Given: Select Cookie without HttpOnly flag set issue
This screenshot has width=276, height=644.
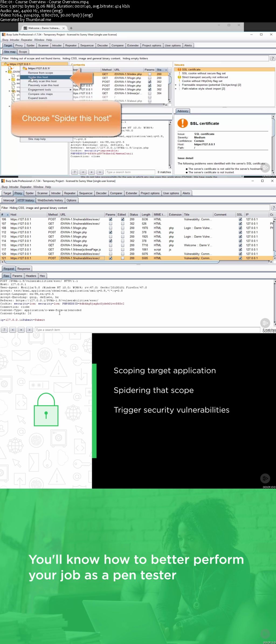Looking at the screenshot, I should click(x=202, y=81).
